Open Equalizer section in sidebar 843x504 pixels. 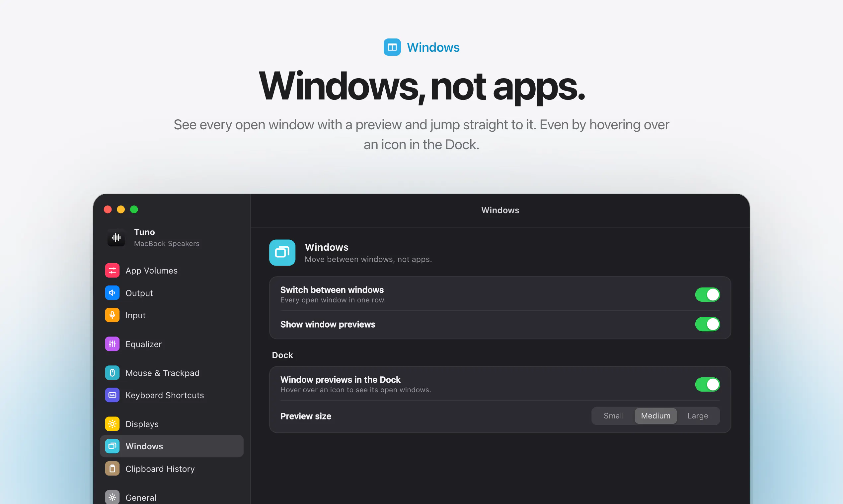pyautogui.click(x=172, y=344)
